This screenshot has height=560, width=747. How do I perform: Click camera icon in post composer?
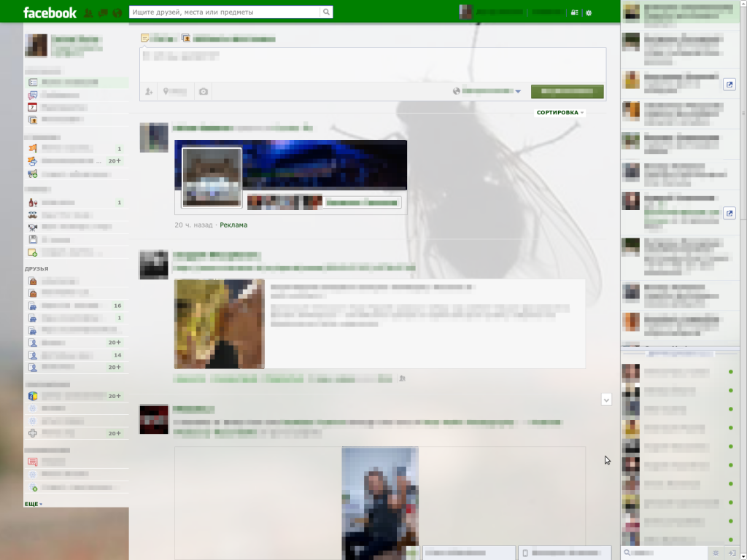(x=204, y=91)
